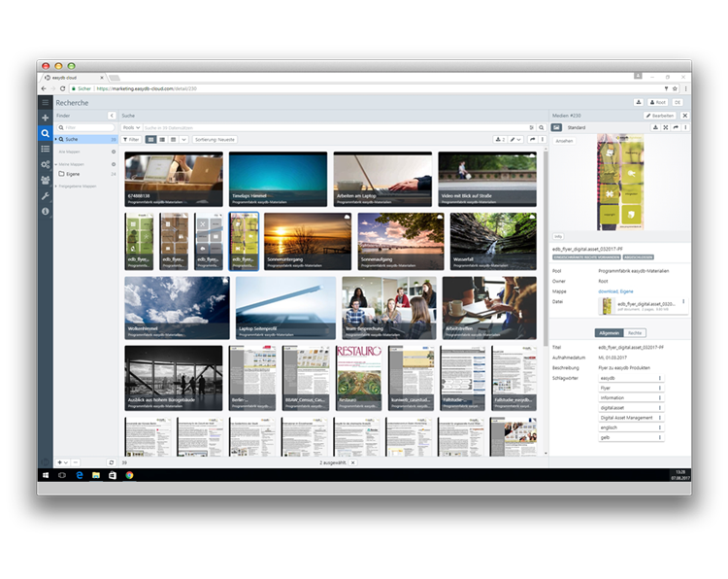Image resolution: width=728 pixels, height=579 pixels.
Task: Switch to tile grid view
Action: 150,139
